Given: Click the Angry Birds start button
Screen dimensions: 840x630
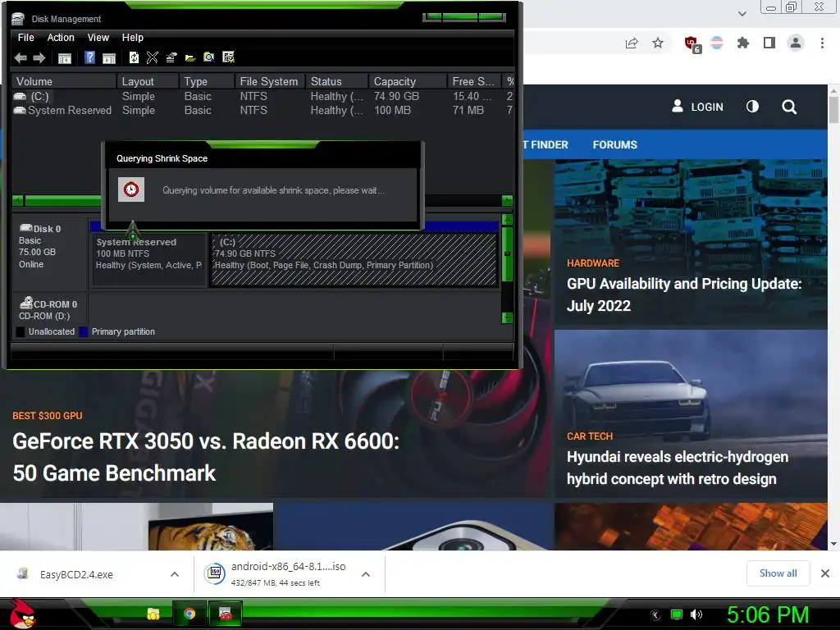Looking at the screenshot, I should pyautogui.click(x=22, y=614).
